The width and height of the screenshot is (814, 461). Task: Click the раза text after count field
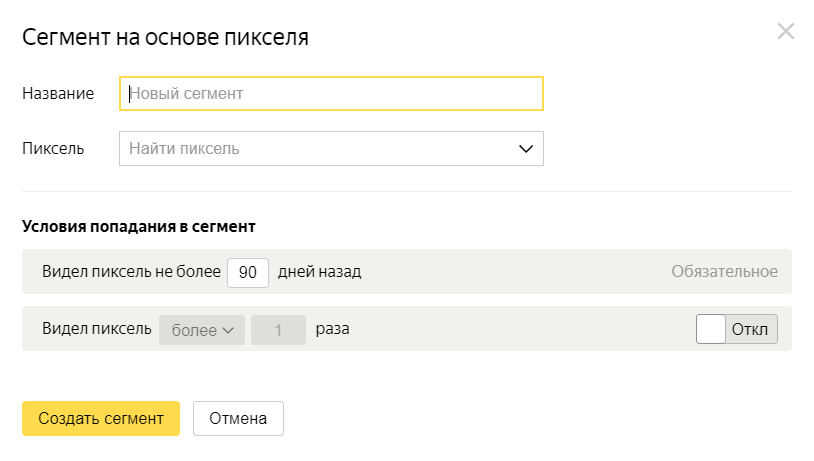pyautogui.click(x=332, y=329)
